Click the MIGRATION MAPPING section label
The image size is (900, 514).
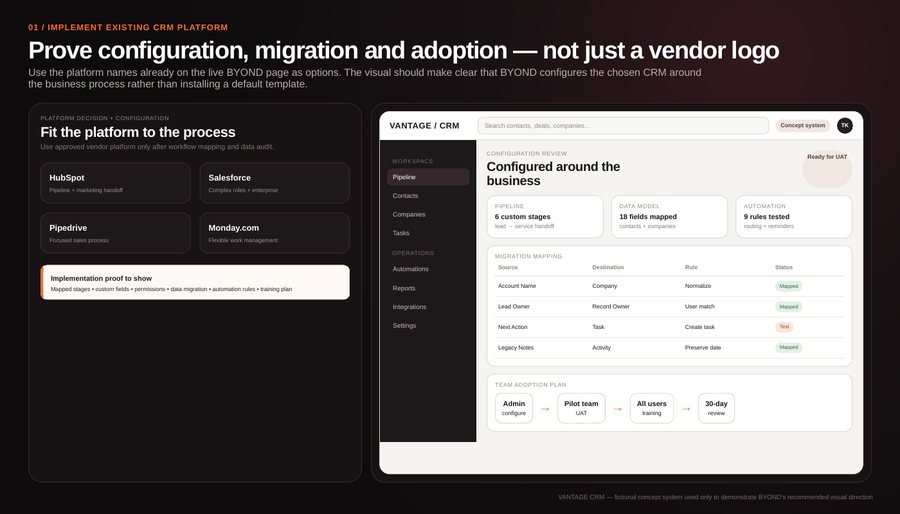[x=528, y=256]
